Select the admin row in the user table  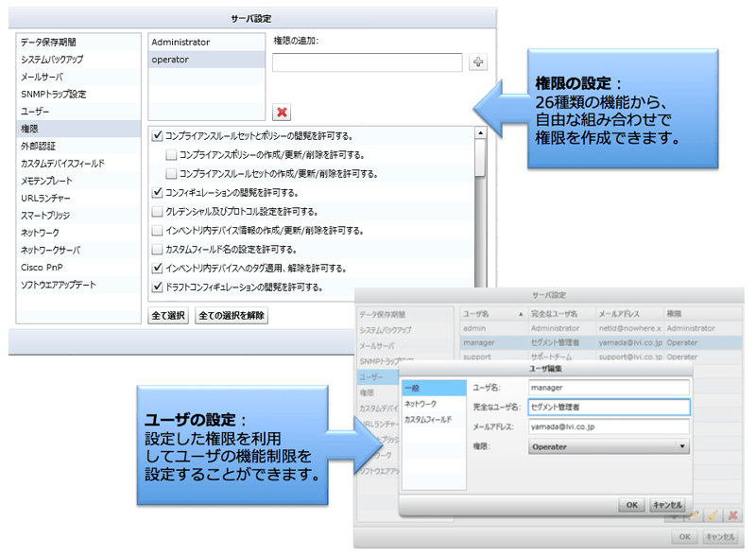click(x=601, y=328)
